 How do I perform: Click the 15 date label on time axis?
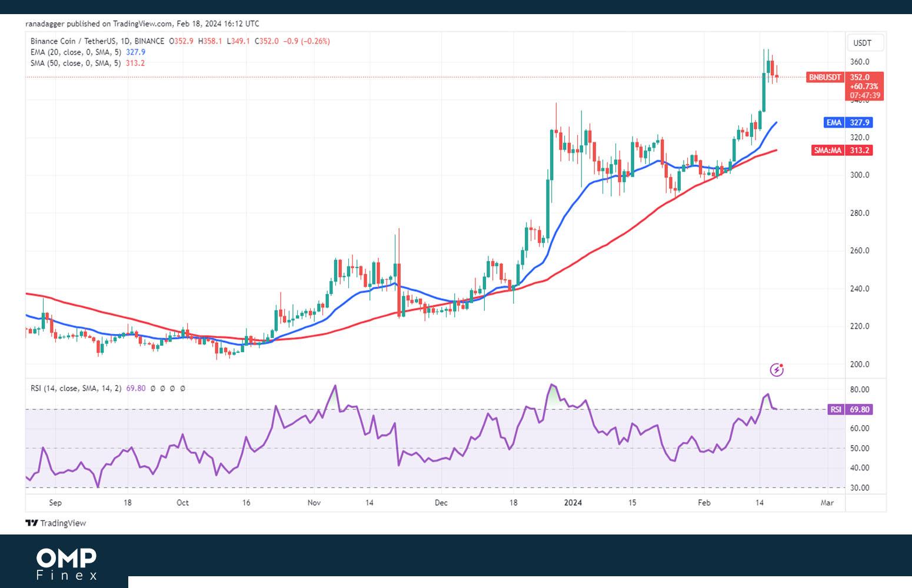[x=632, y=503]
